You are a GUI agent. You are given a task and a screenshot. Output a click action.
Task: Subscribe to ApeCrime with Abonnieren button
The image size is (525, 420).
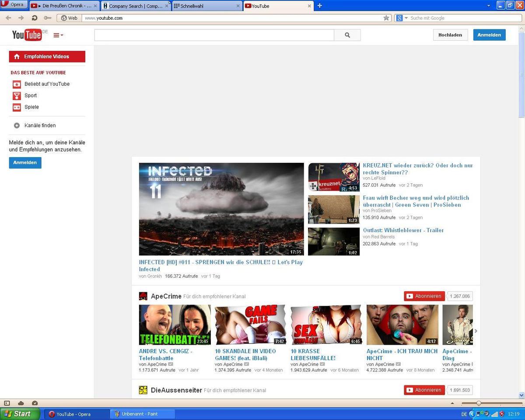coord(424,296)
